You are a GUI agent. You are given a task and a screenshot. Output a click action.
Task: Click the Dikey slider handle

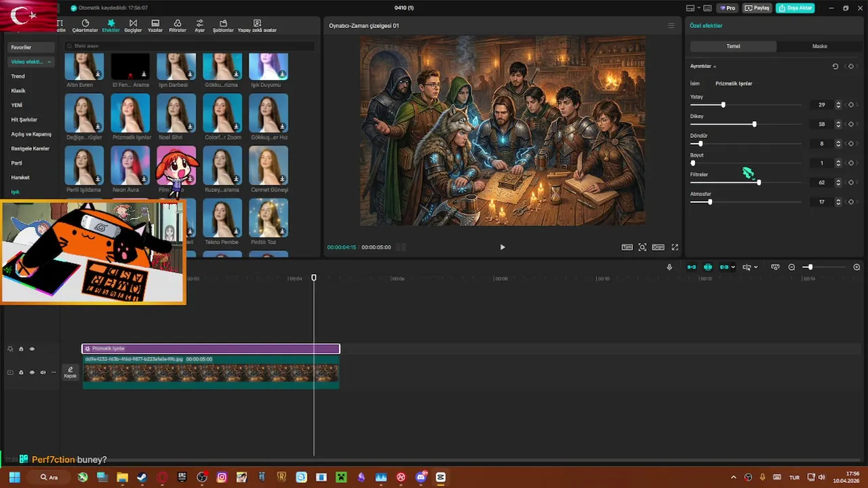754,124
